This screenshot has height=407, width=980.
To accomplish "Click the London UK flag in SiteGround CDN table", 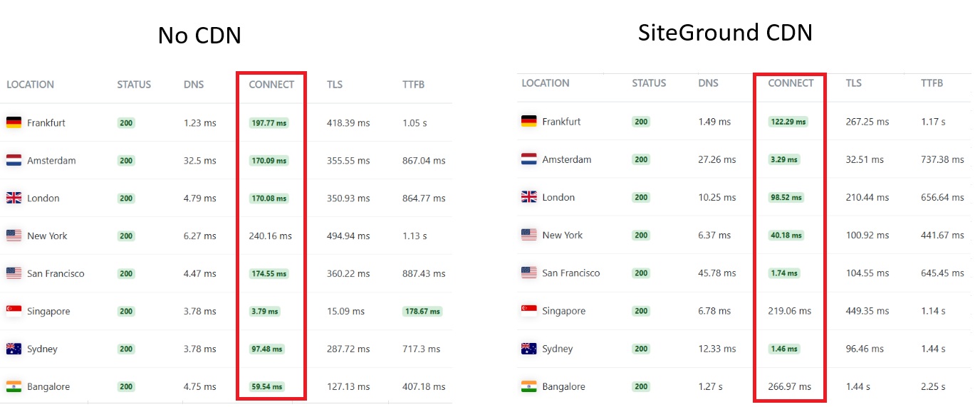I will pos(528,197).
